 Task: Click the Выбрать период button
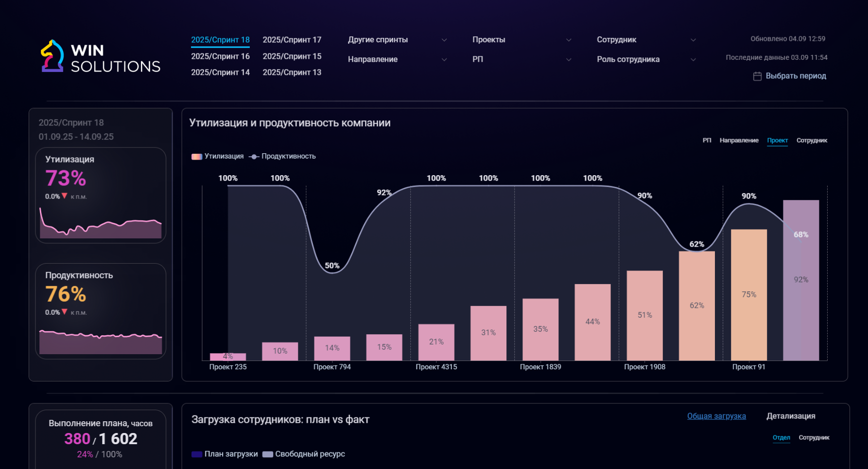(x=790, y=76)
